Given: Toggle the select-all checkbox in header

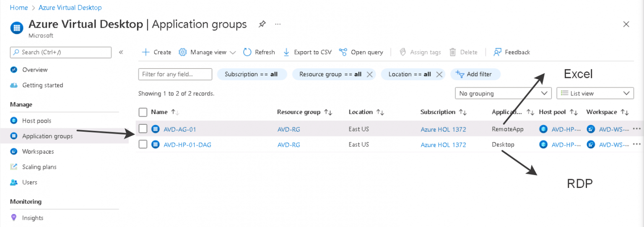Looking at the screenshot, I should click(x=143, y=112).
